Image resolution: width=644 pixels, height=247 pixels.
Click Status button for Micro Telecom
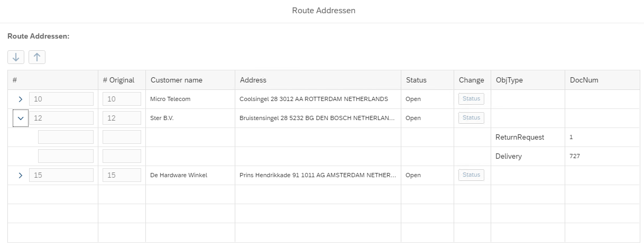pyautogui.click(x=471, y=99)
